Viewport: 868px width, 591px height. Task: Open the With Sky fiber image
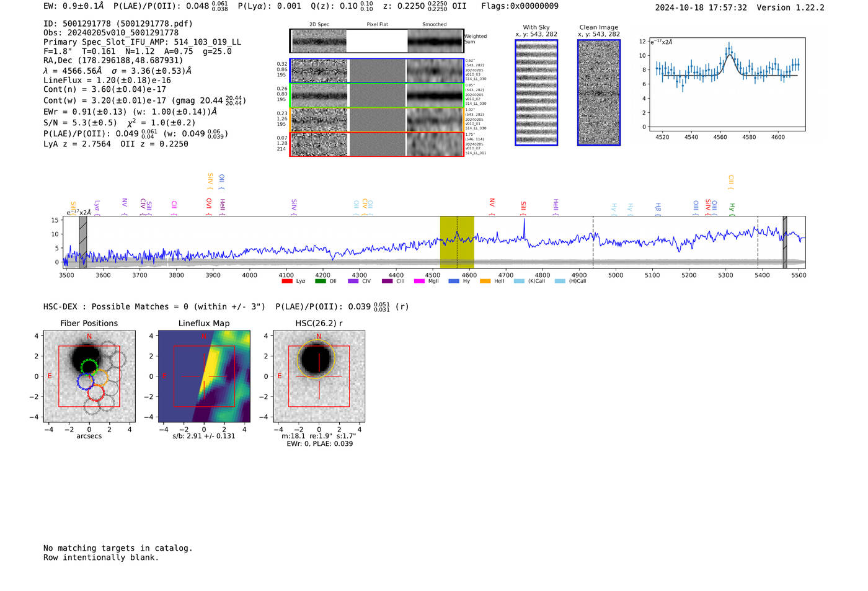[x=536, y=92]
